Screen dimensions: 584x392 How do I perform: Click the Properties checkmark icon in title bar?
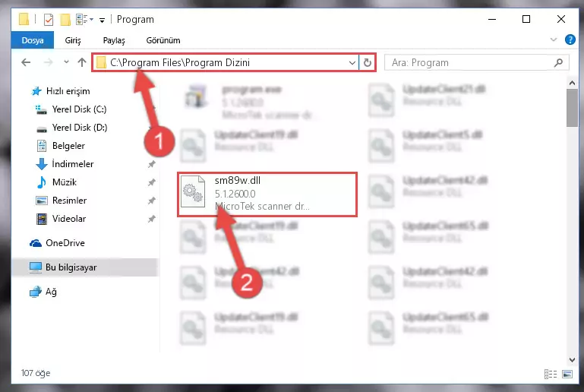49,20
